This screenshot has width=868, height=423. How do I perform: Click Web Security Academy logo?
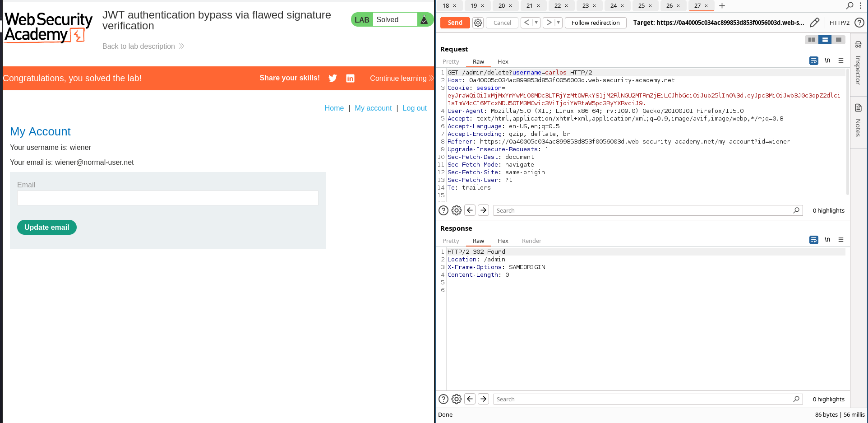coord(48,27)
